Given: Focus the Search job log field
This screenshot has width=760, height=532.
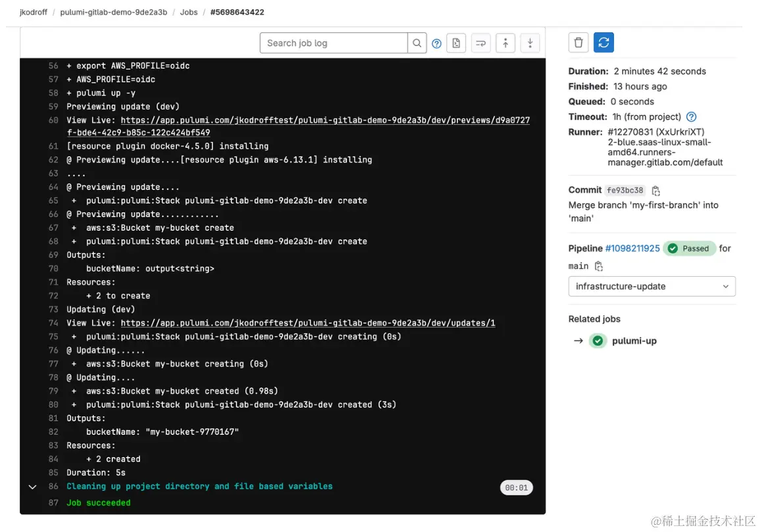Looking at the screenshot, I should click(333, 43).
